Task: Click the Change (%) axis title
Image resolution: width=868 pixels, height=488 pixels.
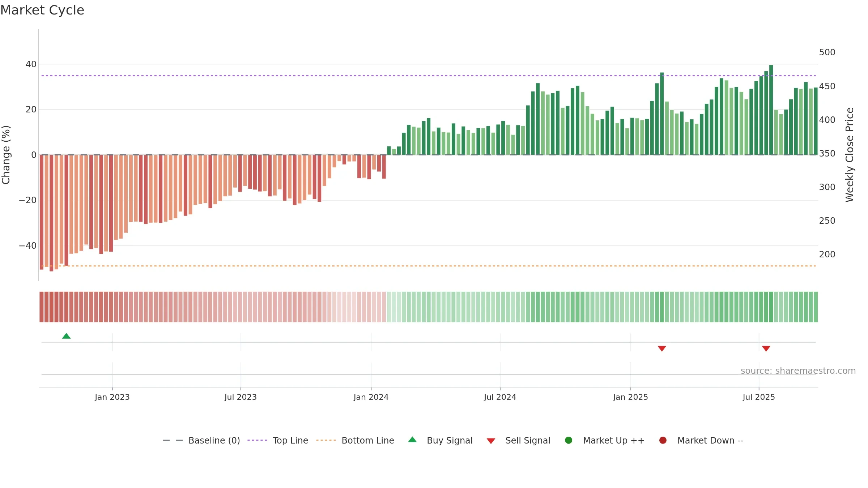Action: coord(6,155)
